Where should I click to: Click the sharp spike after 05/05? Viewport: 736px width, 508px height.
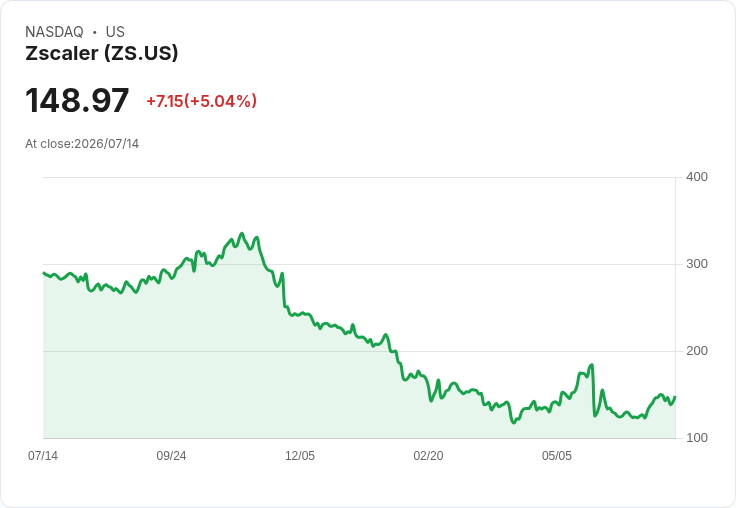(591, 365)
